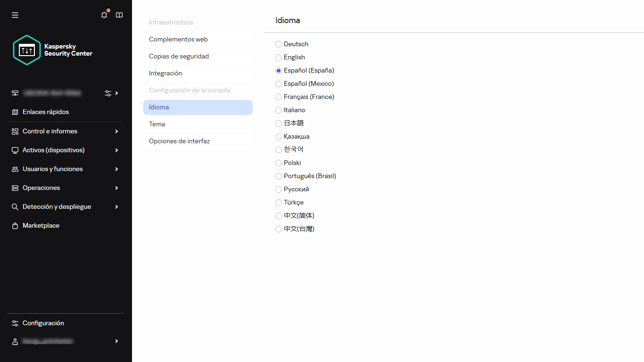644x362 pixels.
Task: Select the Deutsch language option
Action: [x=279, y=44]
